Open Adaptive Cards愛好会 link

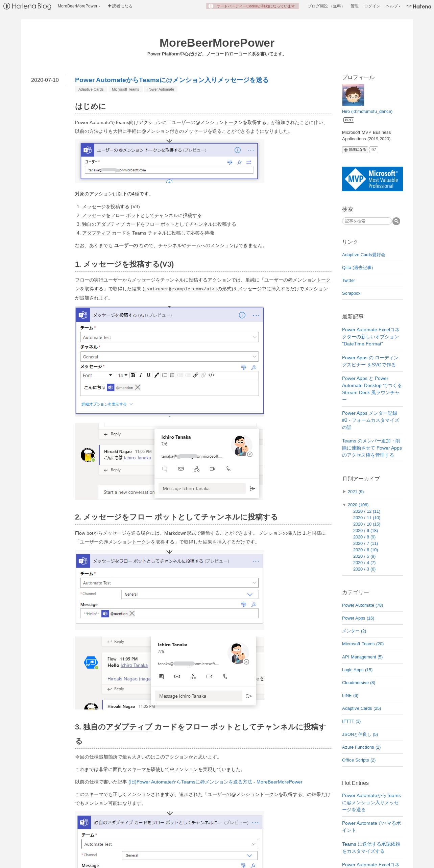363,255
